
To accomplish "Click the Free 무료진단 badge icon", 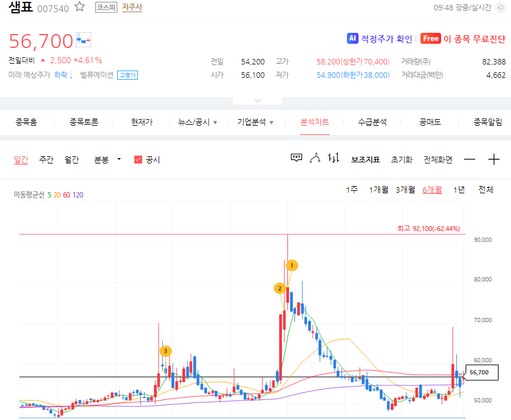I will coord(431,38).
